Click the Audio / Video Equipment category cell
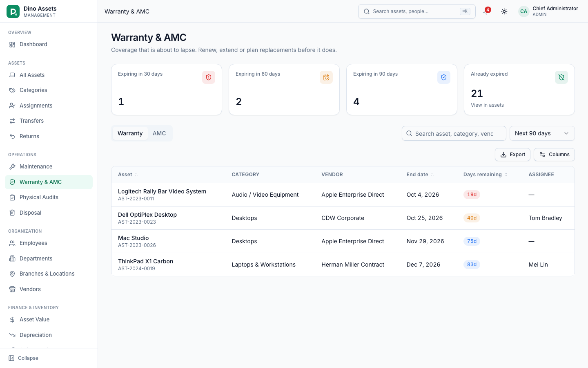Image resolution: width=588 pixels, height=368 pixels. coord(265,195)
